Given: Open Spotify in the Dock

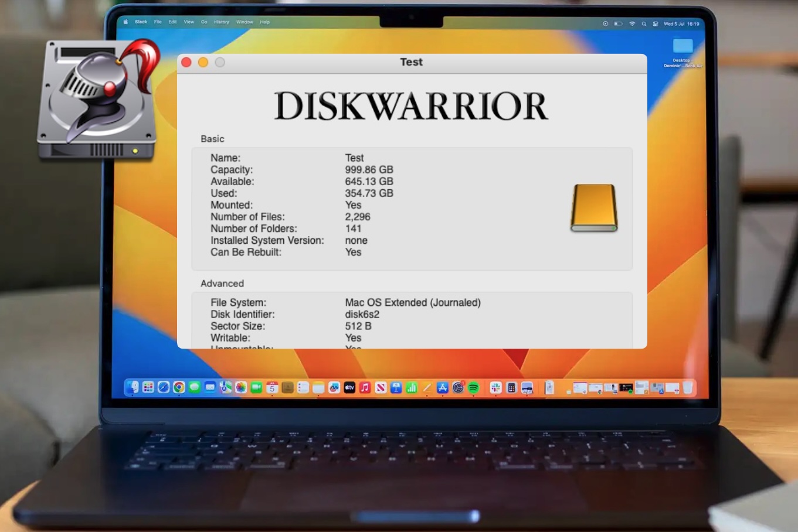Looking at the screenshot, I should click(x=473, y=387).
